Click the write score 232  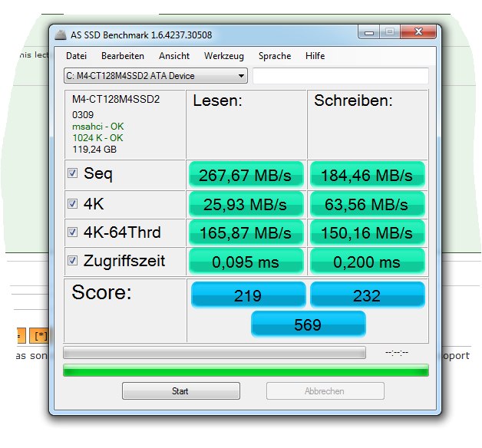point(368,295)
